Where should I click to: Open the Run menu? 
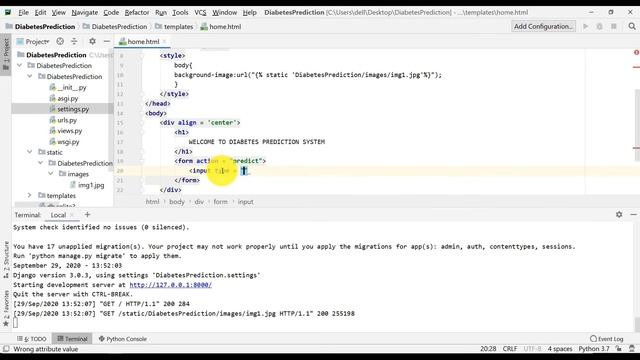click(161, 12)
